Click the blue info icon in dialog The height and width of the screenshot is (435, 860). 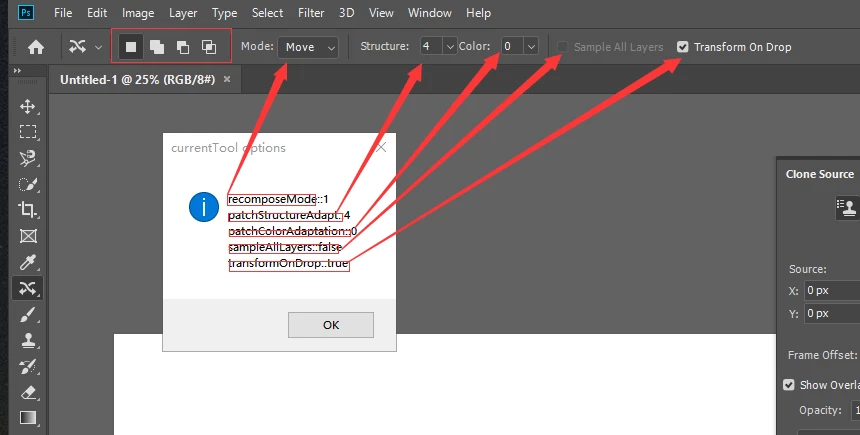[203, 207]
